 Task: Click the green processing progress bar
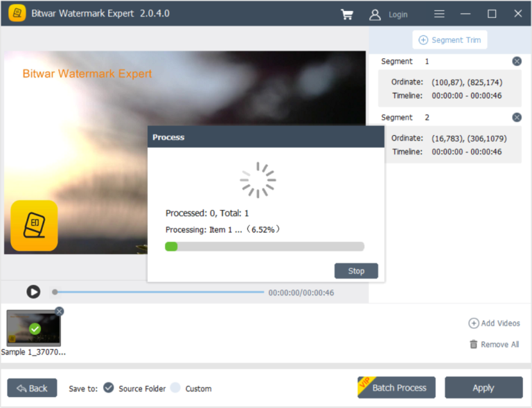(265, 247)
